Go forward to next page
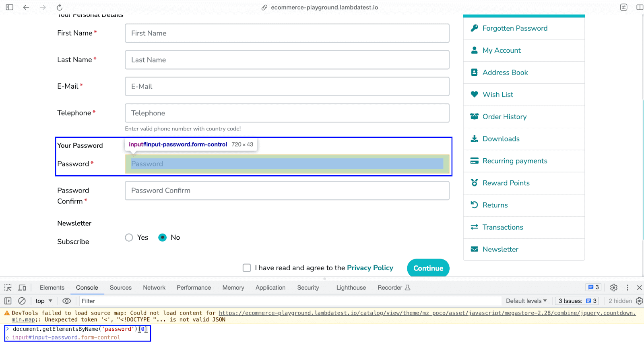This screenshot has height=346, width=644. coord(43,7)
